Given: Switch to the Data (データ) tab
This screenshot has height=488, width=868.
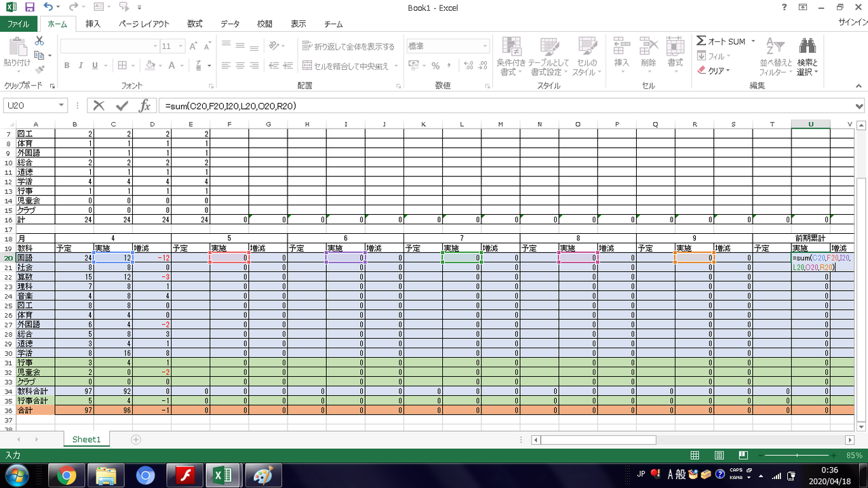Looking at the screenshot, I should [x=230, y=24].
